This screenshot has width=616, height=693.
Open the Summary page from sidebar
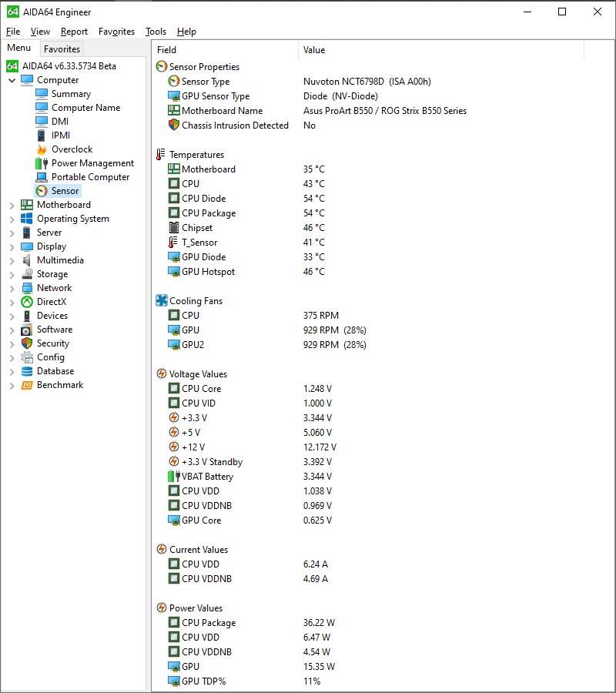pos(42,93)
